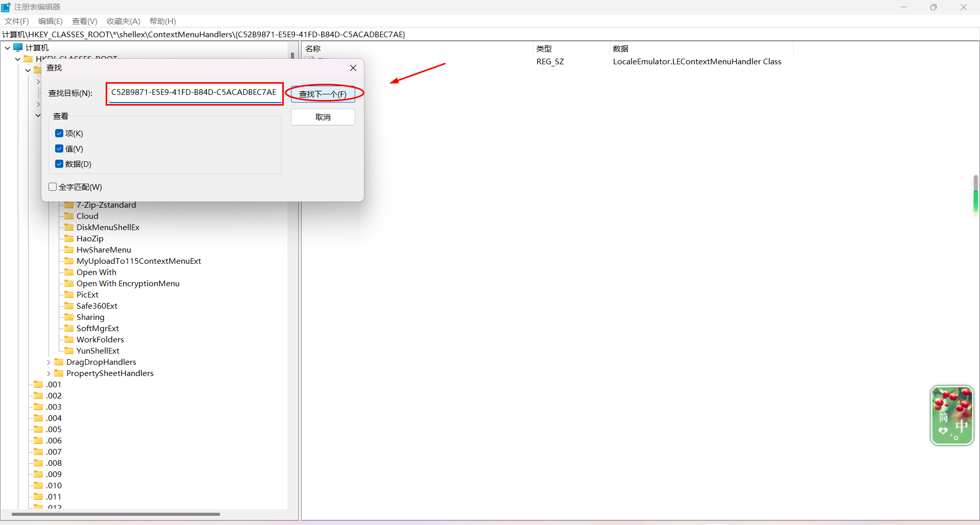
Task: Click the tree pane horizontal scrollbar
Action: tap(116, 514)
